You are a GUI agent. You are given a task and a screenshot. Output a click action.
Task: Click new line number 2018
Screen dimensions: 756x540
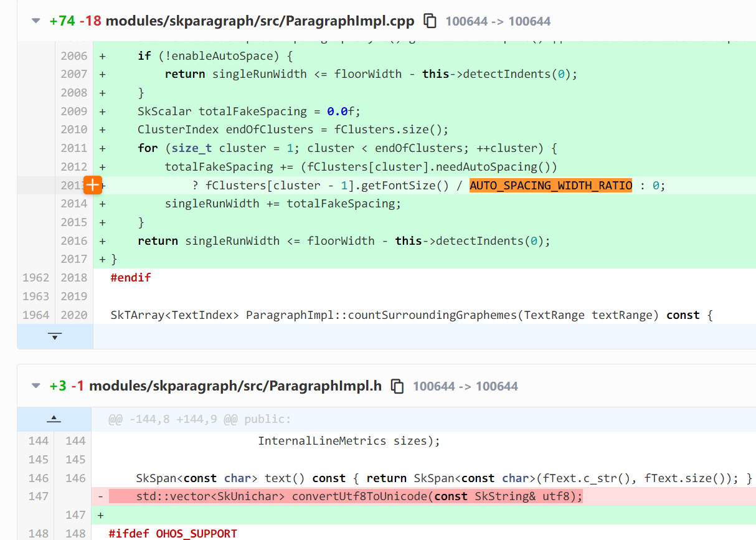[74, 278]
